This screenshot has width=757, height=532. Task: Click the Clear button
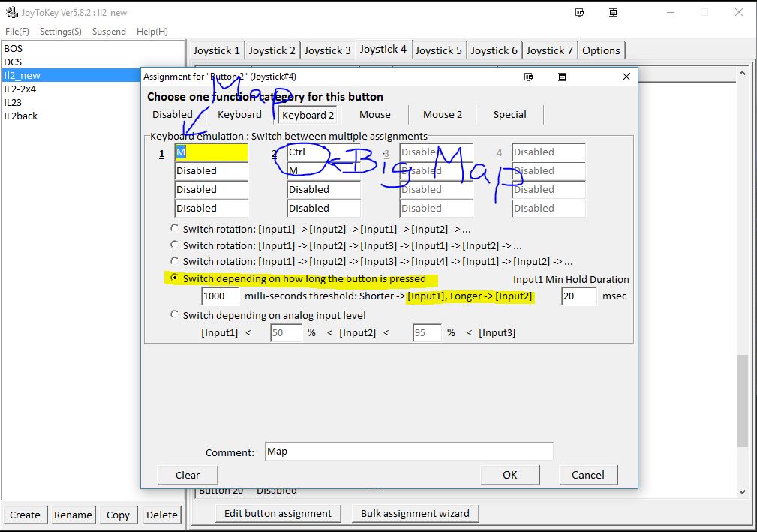tap(188, 475)
